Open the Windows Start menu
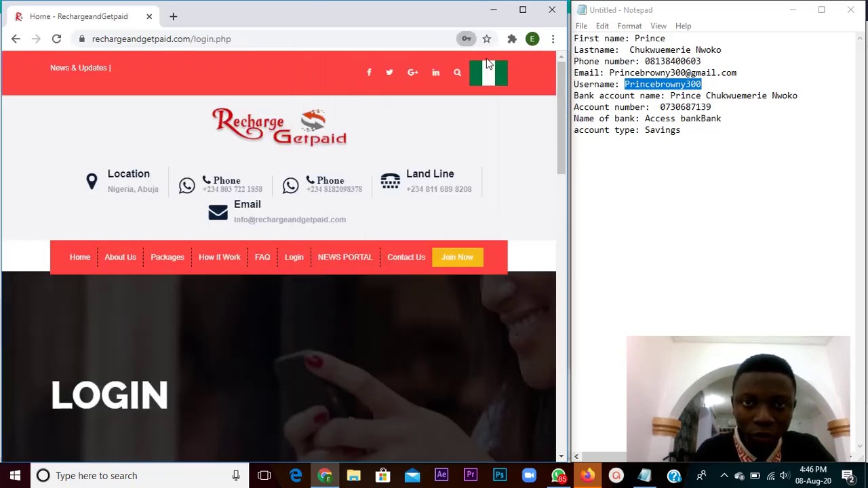Image resolution: width=868 pixels, height=488 pixels. click(x=15, y=475)
